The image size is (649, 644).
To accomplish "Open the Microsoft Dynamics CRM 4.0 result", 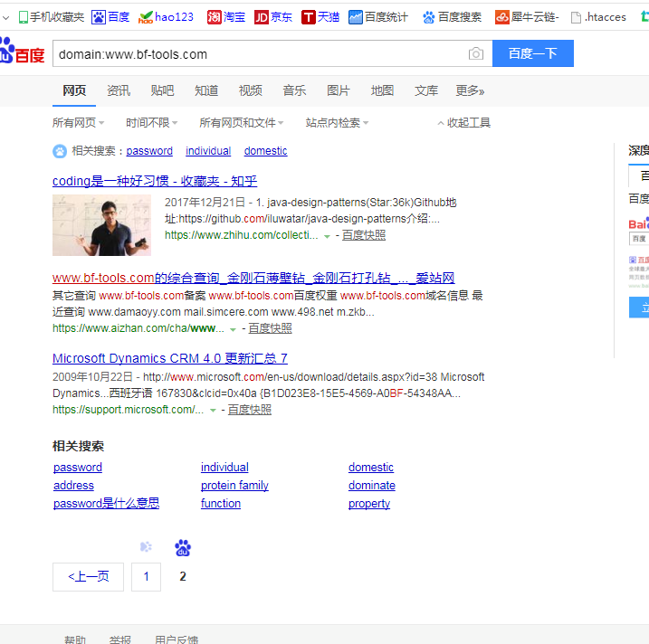I will coord(170,358).
